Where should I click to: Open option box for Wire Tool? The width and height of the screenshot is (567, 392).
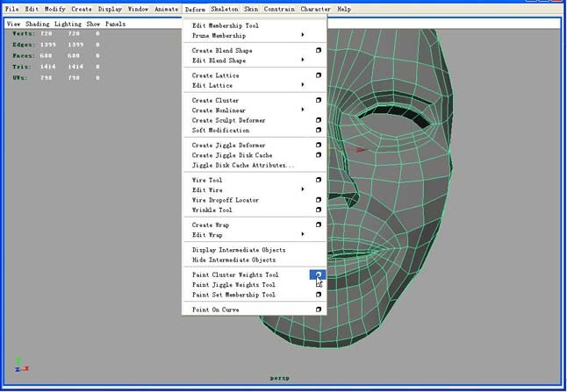[x=319, y=180]
